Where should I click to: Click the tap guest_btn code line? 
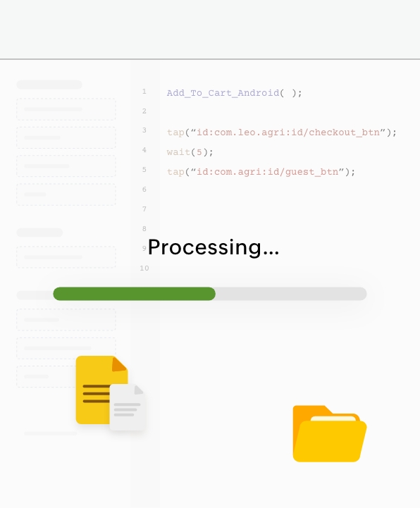(261, 172)
